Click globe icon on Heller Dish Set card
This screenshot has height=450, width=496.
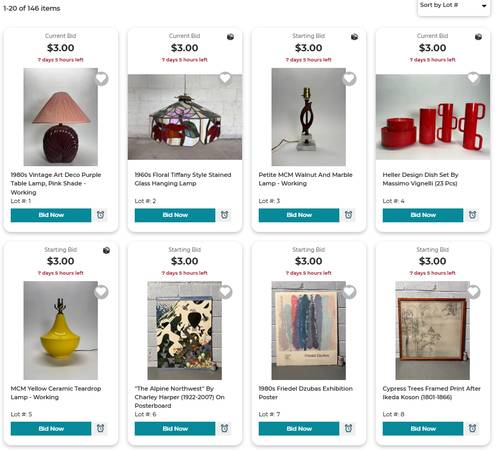478,37
